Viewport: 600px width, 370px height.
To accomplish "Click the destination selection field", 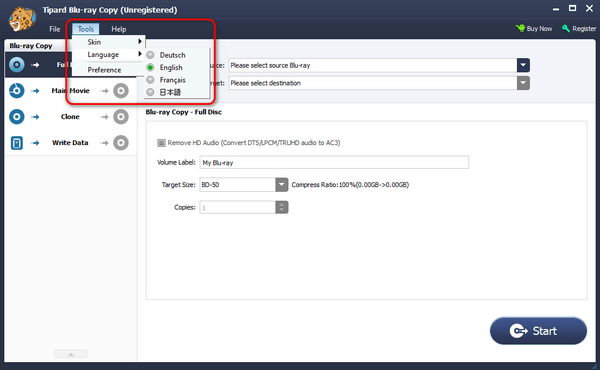I will (373, 83).
